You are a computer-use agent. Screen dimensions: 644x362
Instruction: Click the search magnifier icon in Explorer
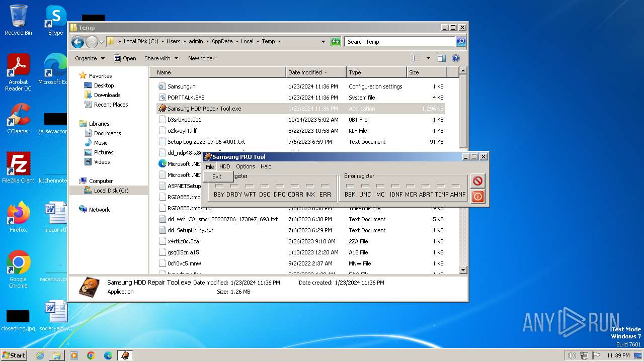pyautogui.click(x=460, y=42)
